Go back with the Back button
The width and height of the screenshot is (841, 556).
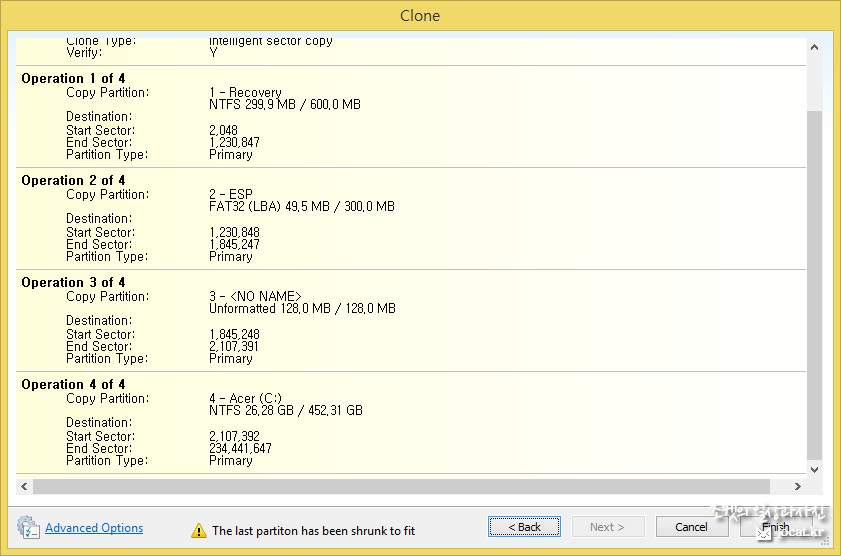(524, 527)
